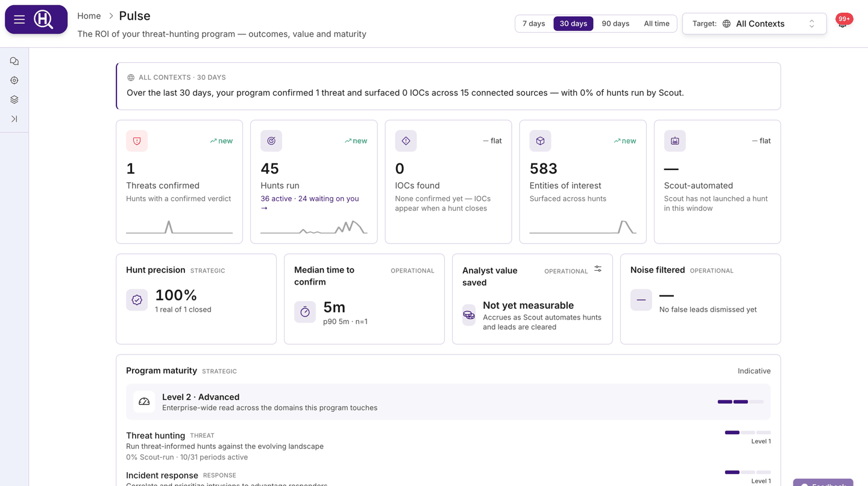Go to Home in the breadcrumb

pyautogui.click(x=89, y=16)
